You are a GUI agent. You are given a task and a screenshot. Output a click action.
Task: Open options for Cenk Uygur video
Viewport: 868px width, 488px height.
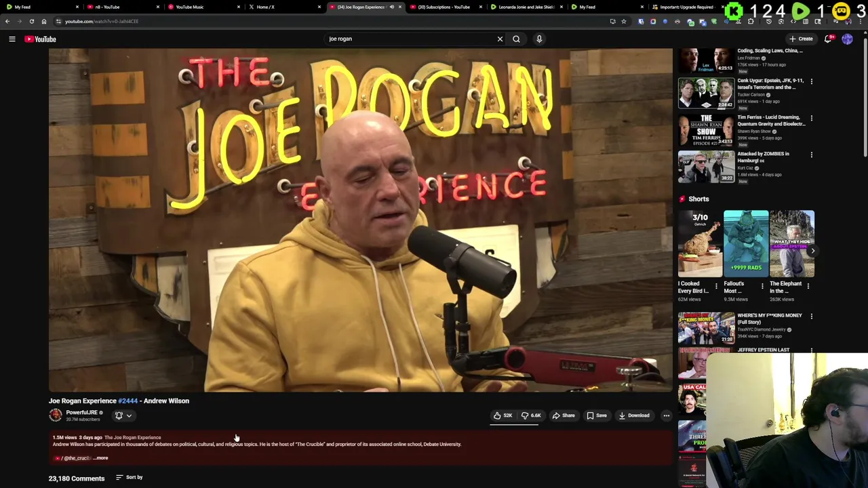click(x=811, y=81)
